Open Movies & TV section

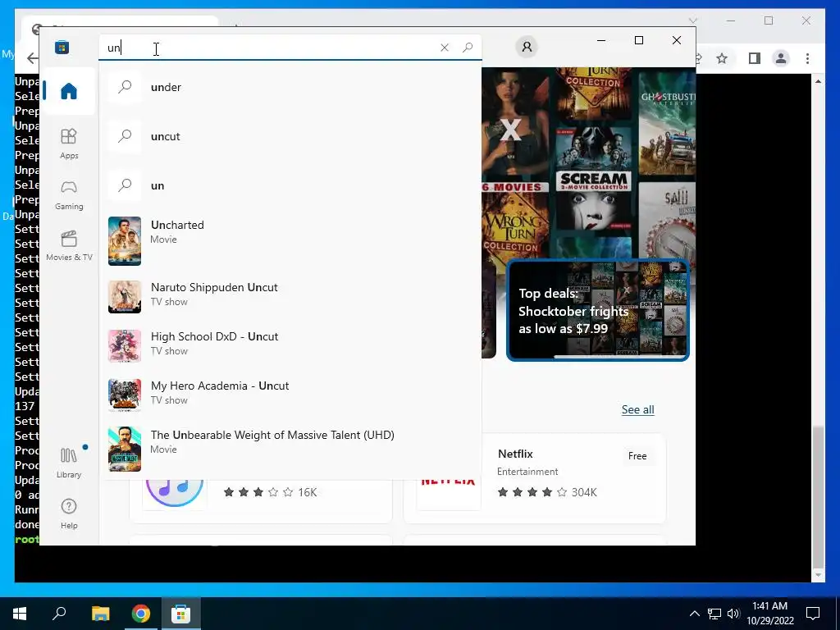coord(69,246)
